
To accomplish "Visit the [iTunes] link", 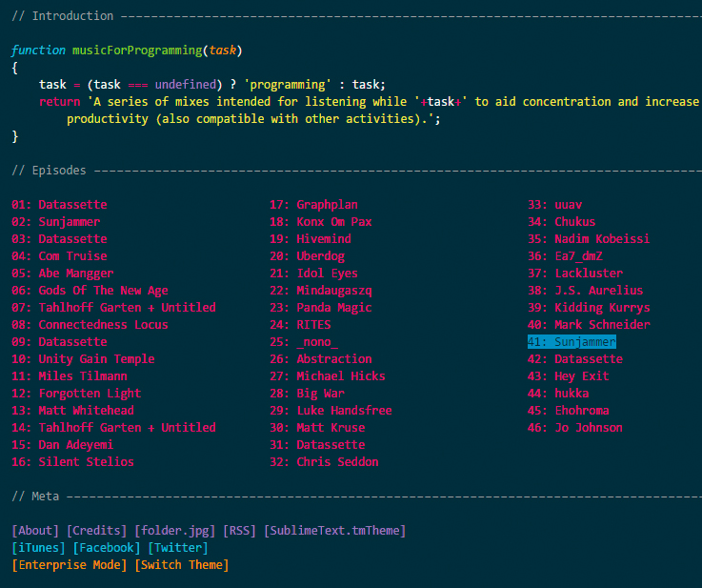I will (x=38, y=548).
